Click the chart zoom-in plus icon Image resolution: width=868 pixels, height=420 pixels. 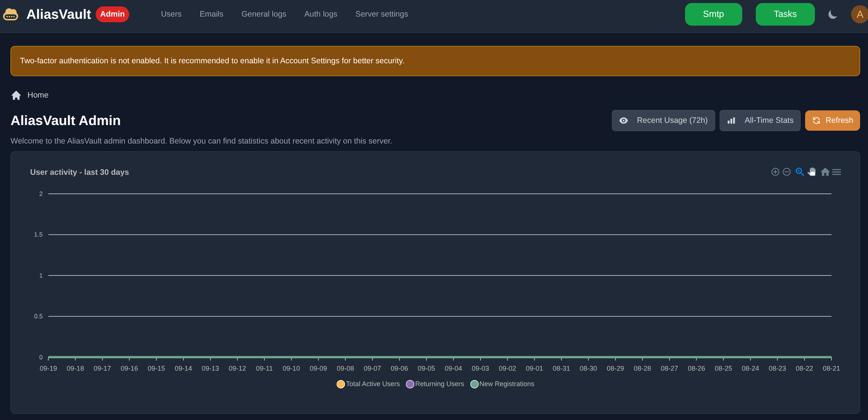[775, 172]
